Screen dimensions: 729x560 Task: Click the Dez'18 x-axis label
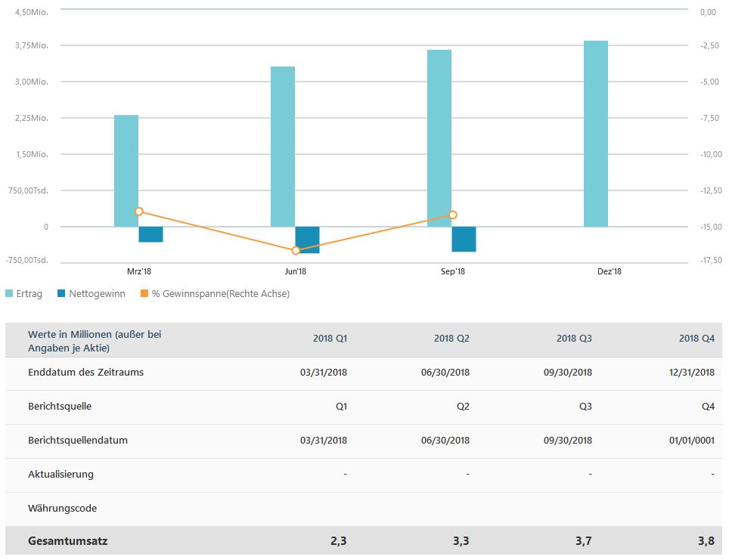[609, 272]
